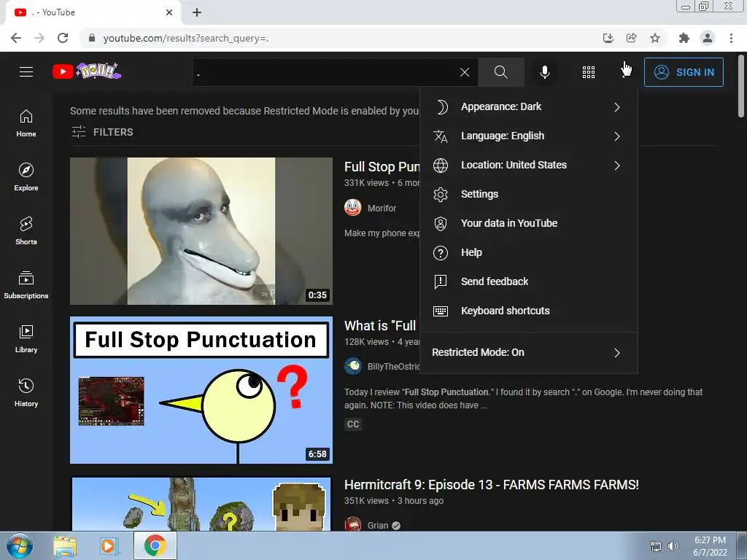747x560 pixels.
Task: Open History in sidebar
Action: [x=26, y=393]
